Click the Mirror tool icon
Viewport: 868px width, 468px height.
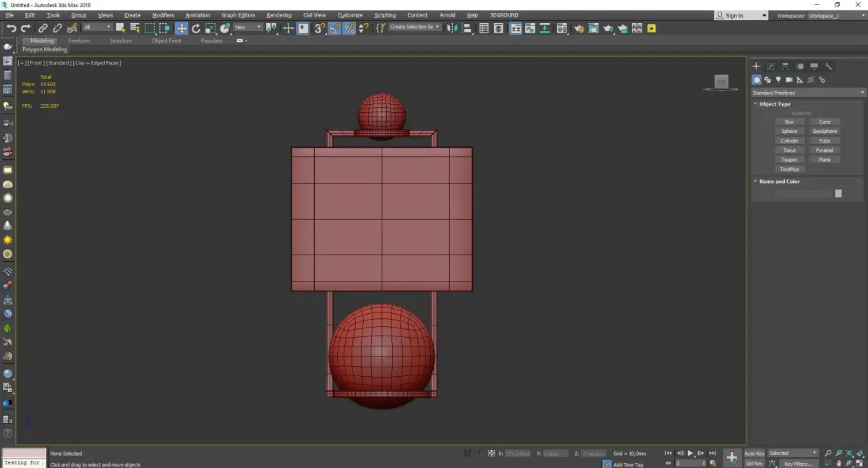(x=451, y=28)
